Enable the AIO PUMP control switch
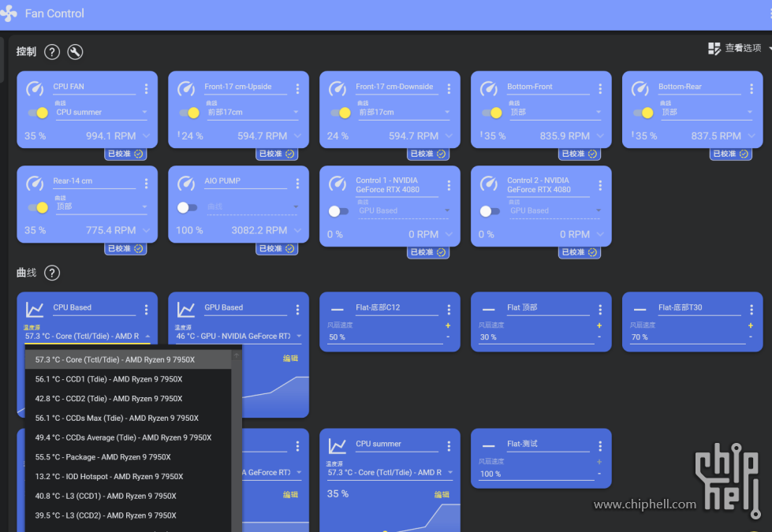The height and width of the screenshot is (532, 772). [x=187, y=207]
